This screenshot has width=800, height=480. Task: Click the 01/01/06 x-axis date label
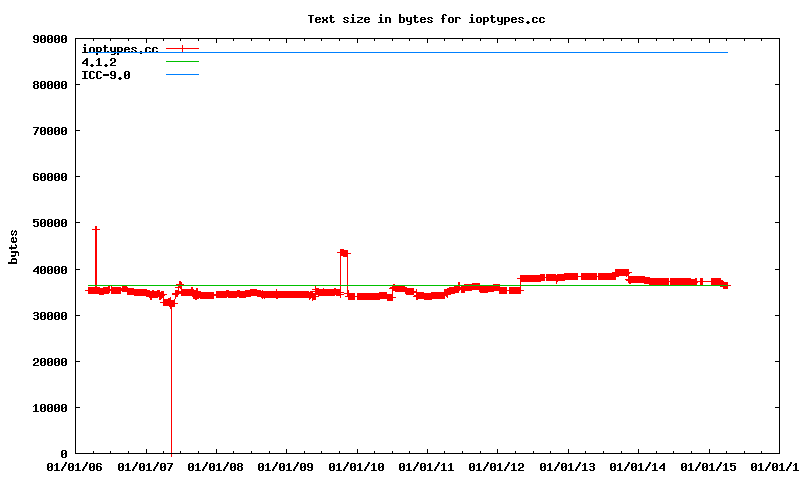[76, 467]
